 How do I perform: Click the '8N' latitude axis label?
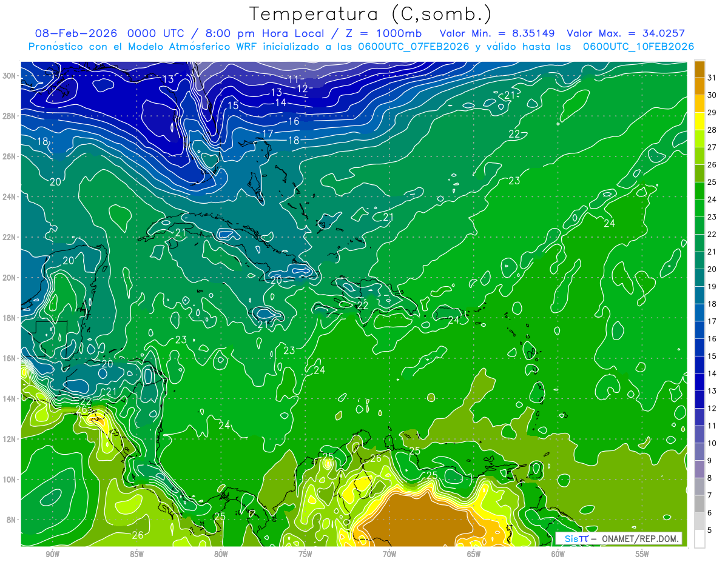(12, 520)
